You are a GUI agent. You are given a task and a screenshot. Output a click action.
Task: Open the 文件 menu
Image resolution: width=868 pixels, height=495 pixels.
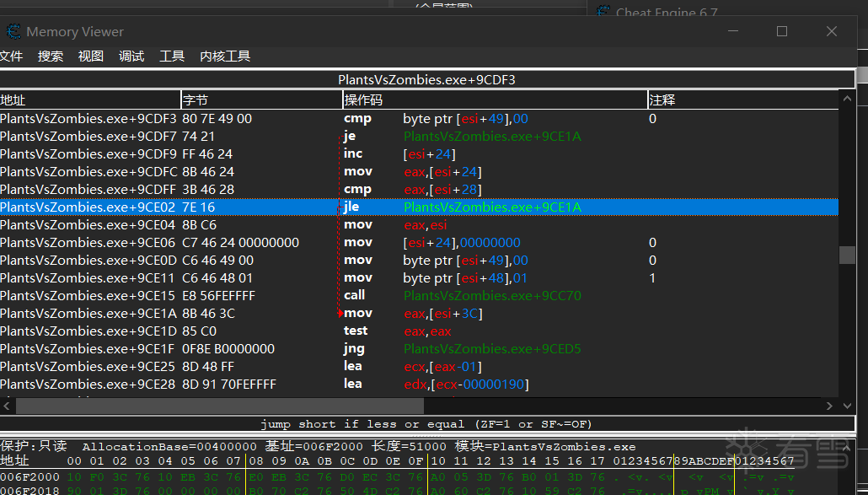(x=11, y=56)
